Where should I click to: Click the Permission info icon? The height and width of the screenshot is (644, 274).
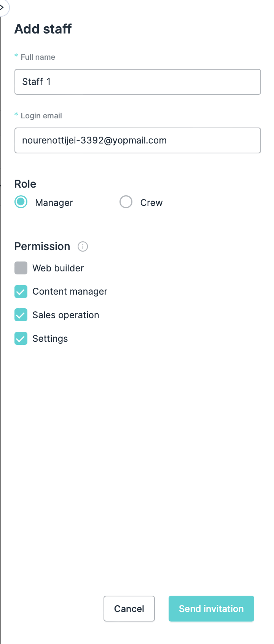(x=83, y=247)
